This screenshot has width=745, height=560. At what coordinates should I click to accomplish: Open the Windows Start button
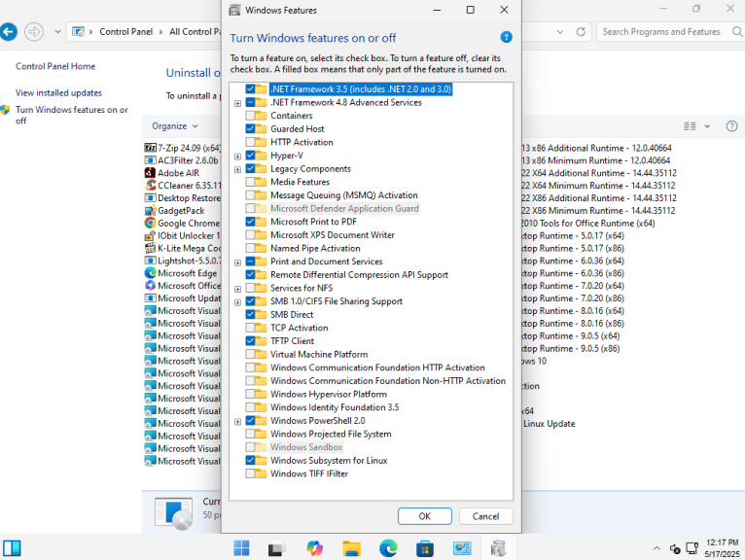coord(241,548)
